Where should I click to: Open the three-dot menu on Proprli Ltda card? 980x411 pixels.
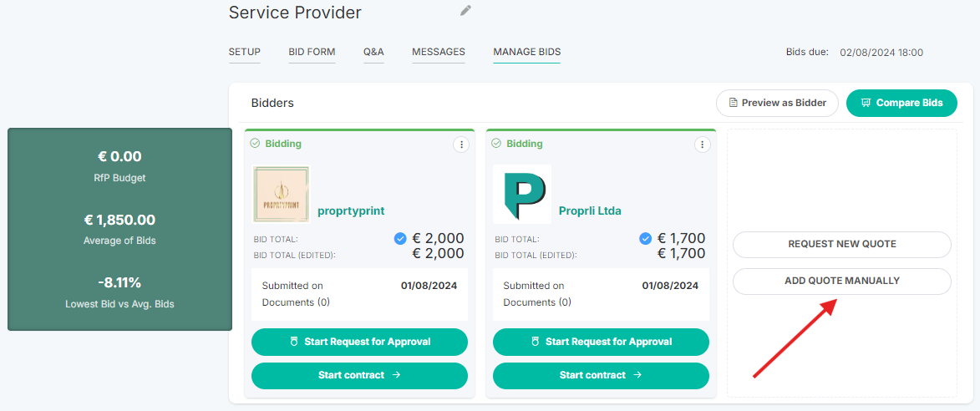tap(703, 145)
